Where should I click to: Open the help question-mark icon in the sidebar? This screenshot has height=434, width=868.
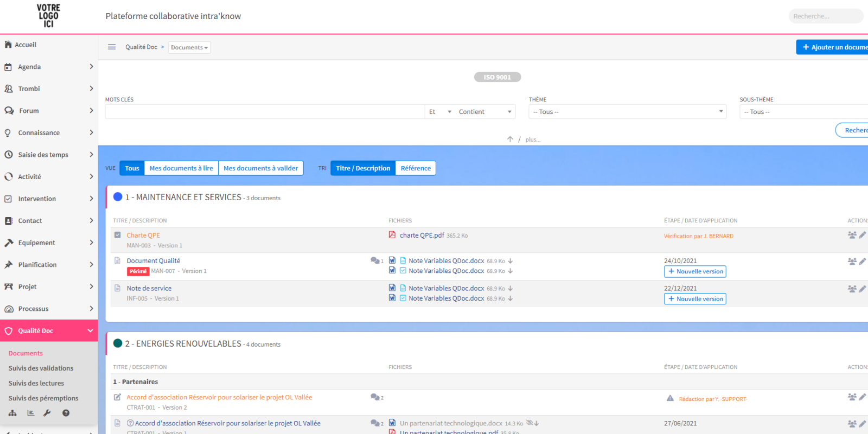click(x=66, y=413)
